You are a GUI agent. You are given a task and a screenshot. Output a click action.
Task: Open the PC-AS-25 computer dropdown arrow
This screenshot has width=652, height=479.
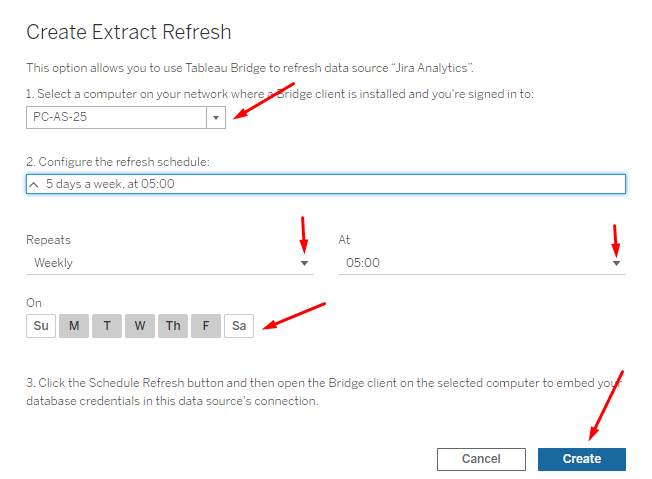217,118
